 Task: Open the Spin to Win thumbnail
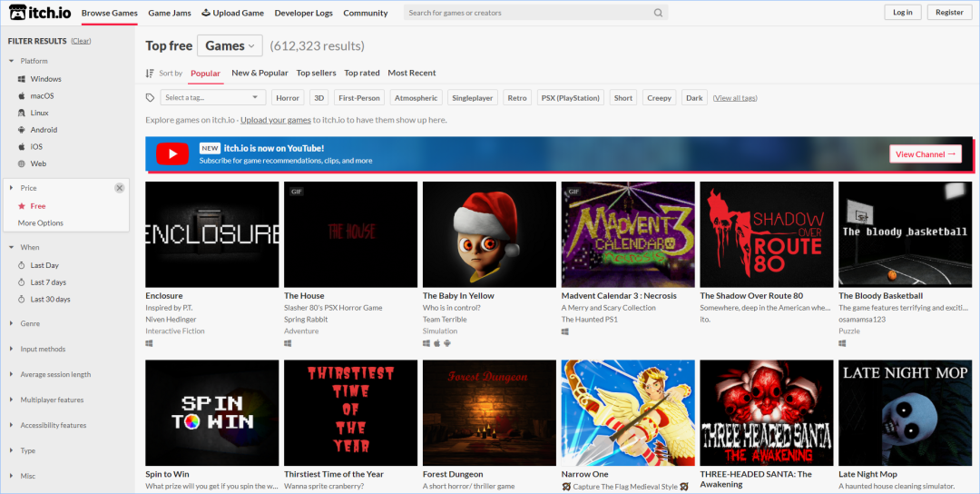pos(211,412)
